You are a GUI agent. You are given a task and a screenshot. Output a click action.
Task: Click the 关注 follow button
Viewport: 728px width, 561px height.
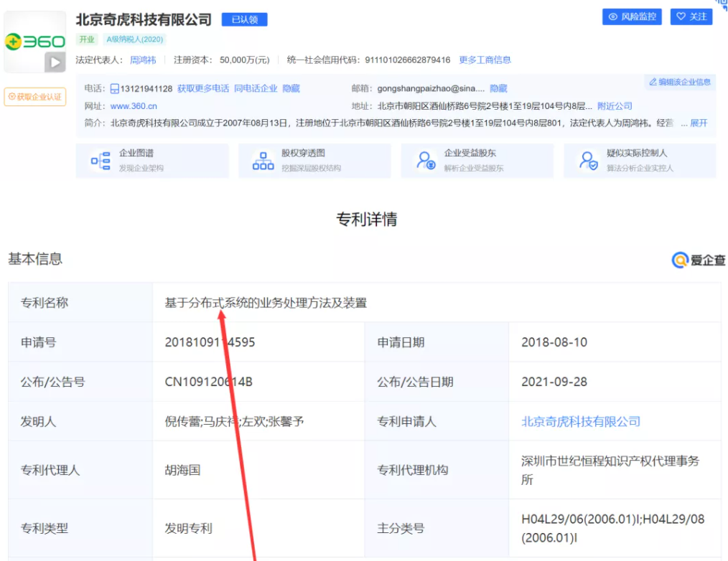click(691, 16)
